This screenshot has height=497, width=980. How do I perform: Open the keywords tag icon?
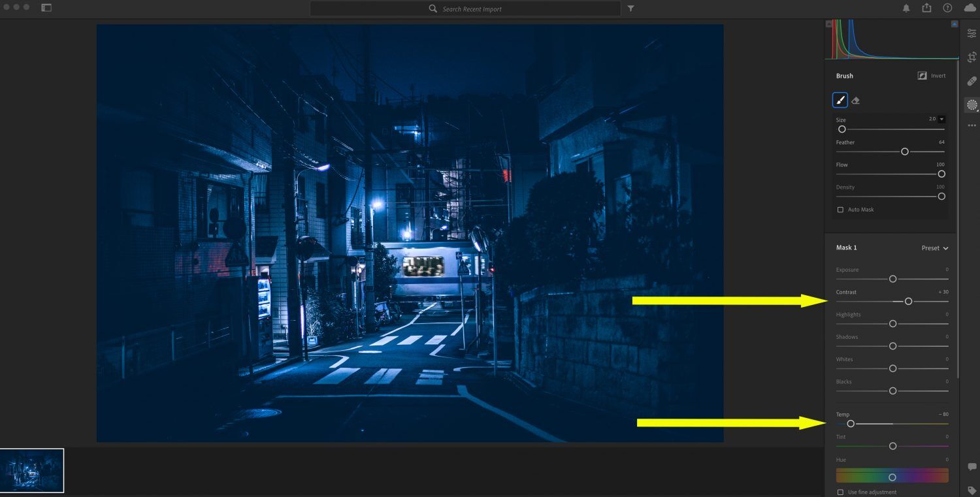(x=972, y=490)
